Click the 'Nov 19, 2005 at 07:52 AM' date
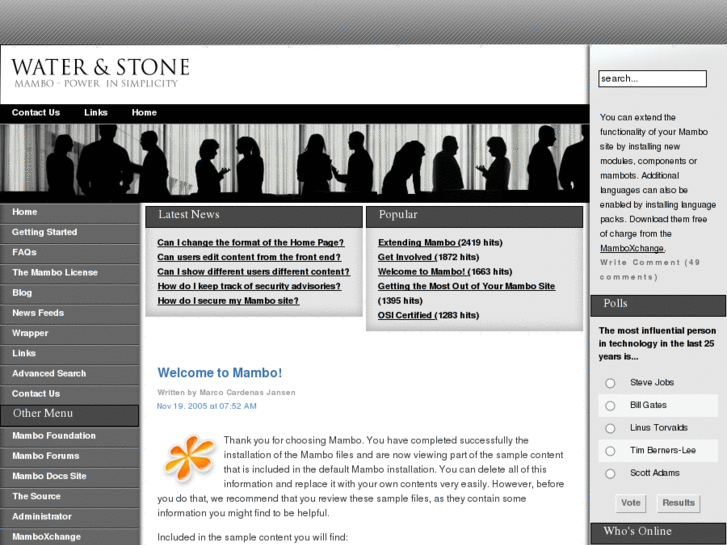The width and height of the screenshot is (727, 545). [x=207, y=406]
